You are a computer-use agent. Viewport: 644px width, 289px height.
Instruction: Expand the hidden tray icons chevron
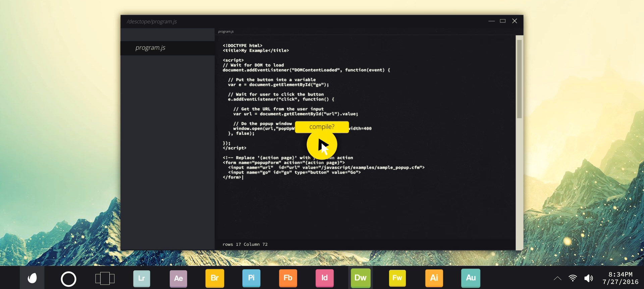click(x=557, y=278)
